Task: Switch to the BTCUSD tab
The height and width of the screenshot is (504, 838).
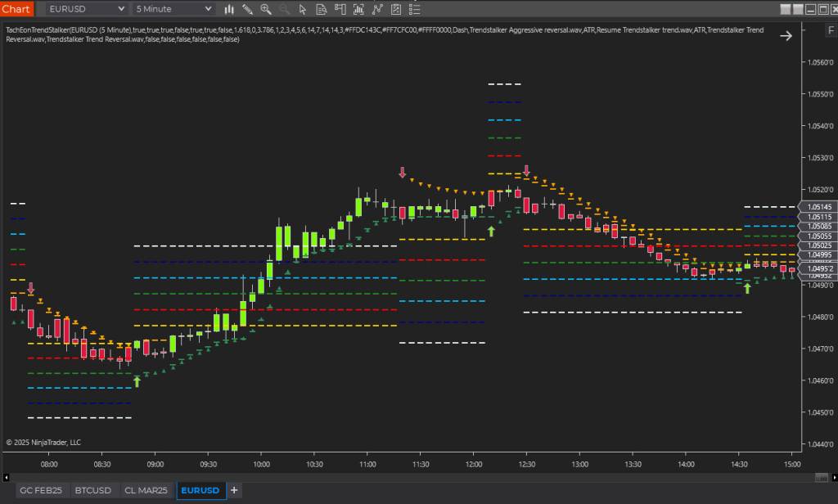Action: 92,490
